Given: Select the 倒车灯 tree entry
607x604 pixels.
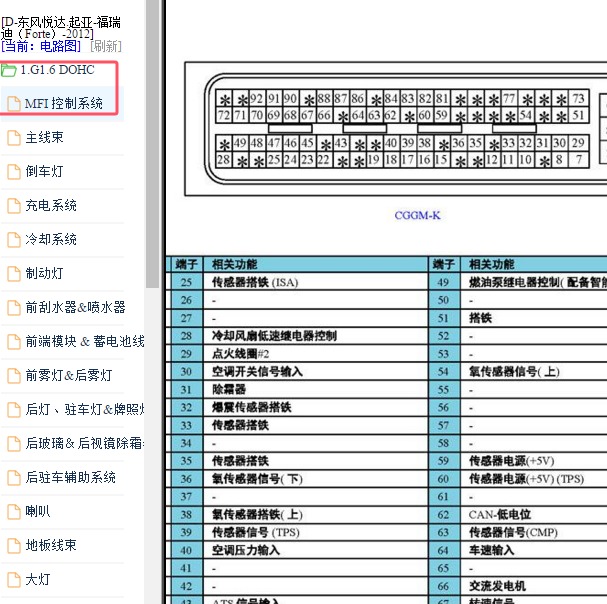Looking at the screenshot, I should click(x=44, y=172).
